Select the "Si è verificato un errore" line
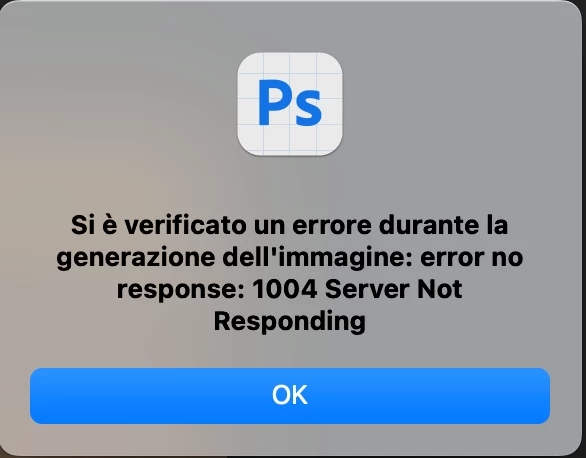The width and height of the screenshot is (586, 458). point(221,225)
